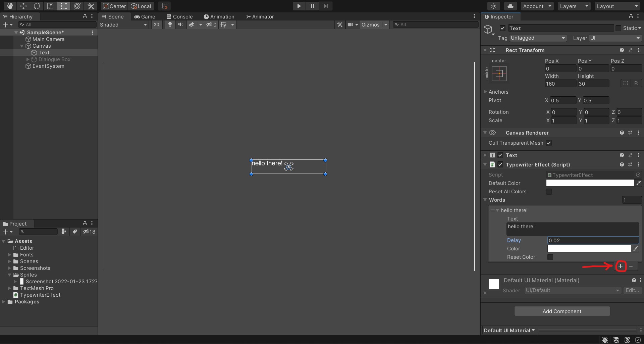Disable the Typewriter Effect script checkbox
This screenshot has height=344, width=644.
tap(500, 165)
